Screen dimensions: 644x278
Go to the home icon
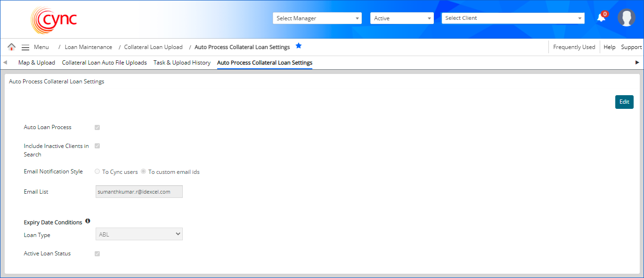click(x=12, y=47)
